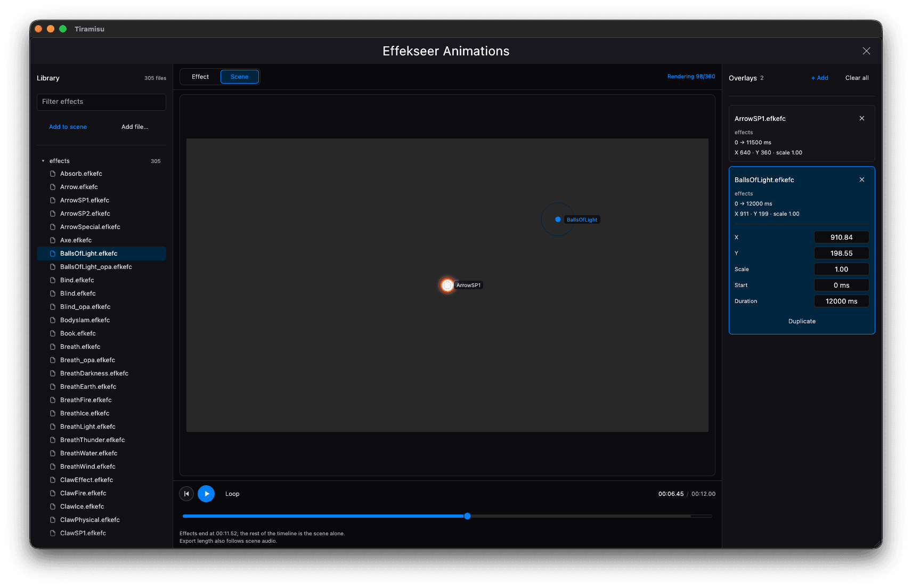Click the file icon of BreathEarth.efkefc
This screenshot has width=912, height=588.
click(53, 387)
